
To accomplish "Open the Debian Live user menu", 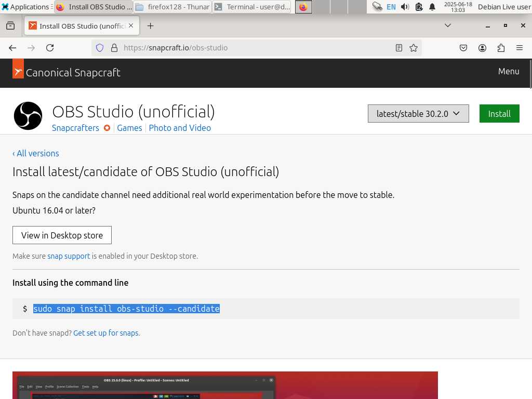I will click(504, 7).
